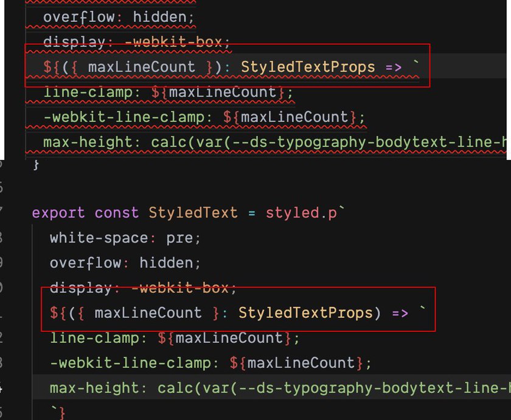
Task: Place cursor on "StyledText" identifier in export line
Action: 193,213
